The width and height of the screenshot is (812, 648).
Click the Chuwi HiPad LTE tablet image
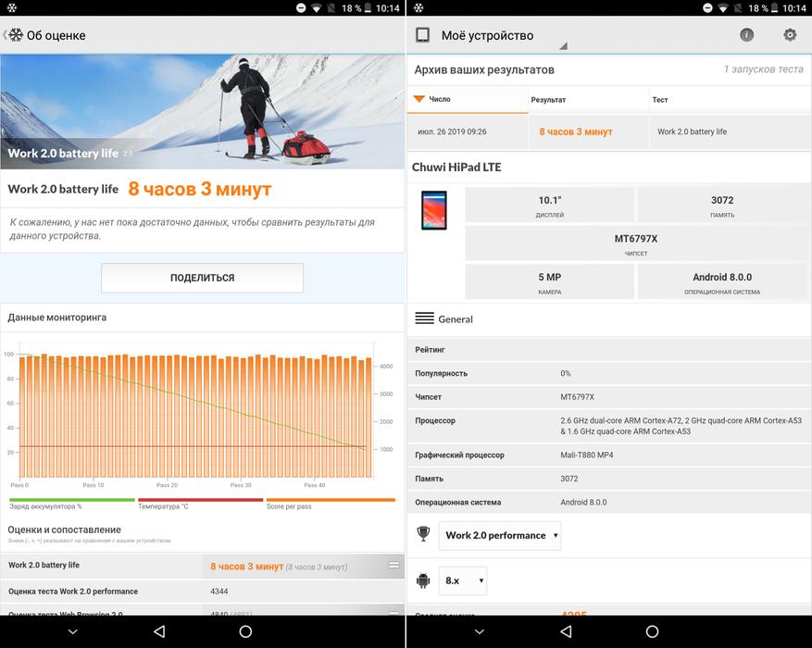(433, 210)
